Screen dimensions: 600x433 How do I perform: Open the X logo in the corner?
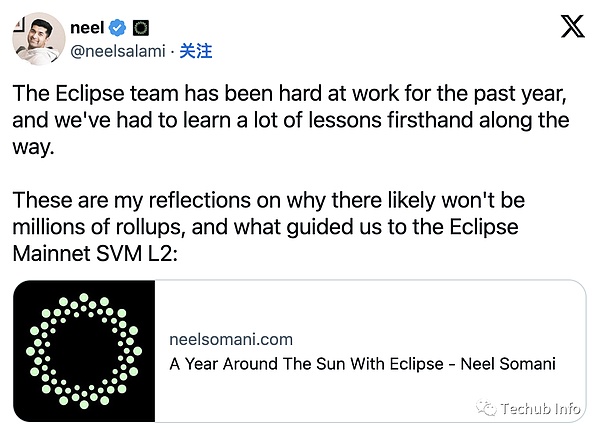pos(572,27)
